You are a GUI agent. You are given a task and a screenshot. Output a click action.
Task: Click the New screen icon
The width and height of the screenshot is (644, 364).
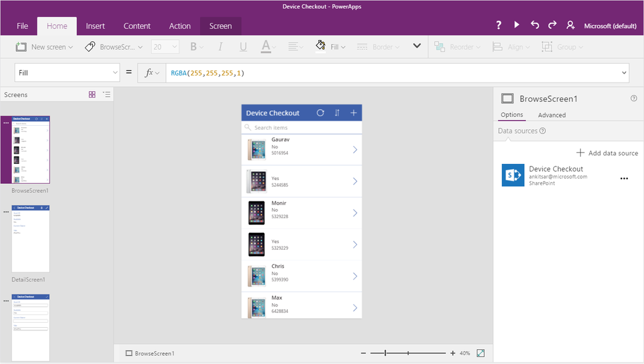[21, 47]
